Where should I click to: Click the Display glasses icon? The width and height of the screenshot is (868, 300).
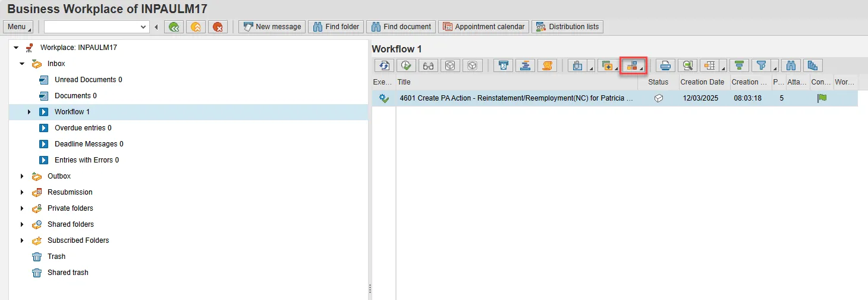tap(428, 66)
